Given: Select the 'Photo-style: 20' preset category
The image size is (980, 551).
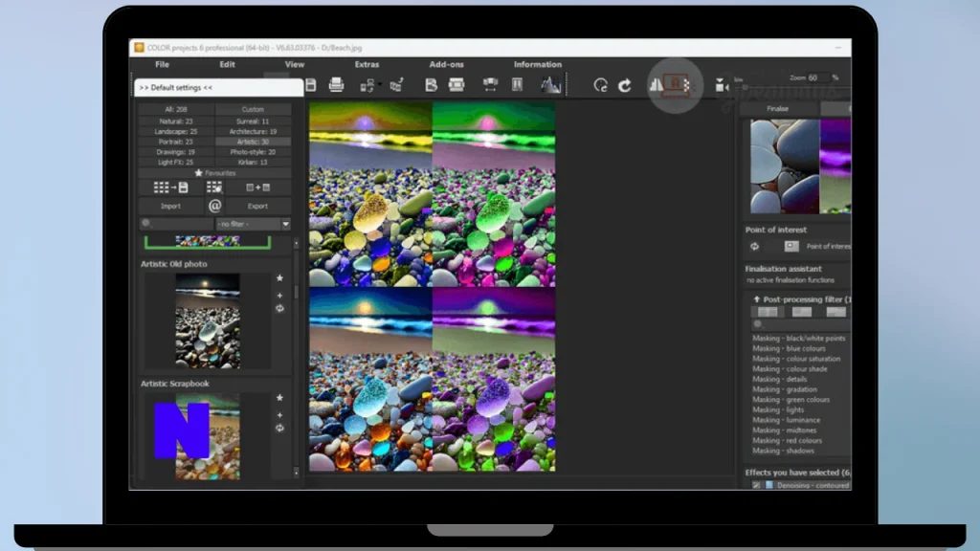Looking at the screenshot, I should pos(253,152).
